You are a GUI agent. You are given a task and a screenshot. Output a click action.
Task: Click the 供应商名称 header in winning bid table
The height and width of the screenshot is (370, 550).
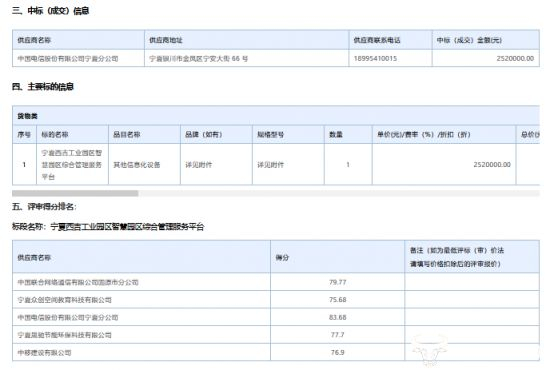(x=34, y=40)
